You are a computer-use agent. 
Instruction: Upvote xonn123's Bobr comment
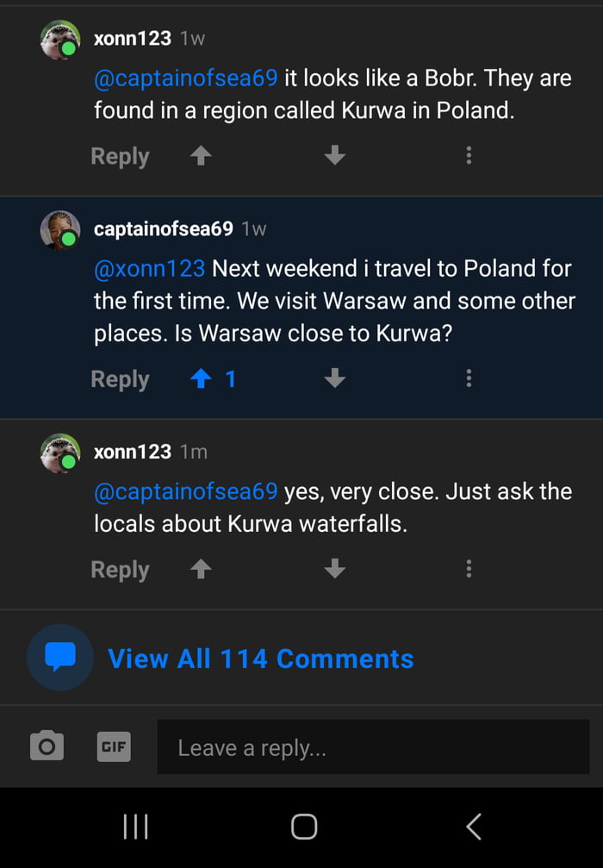pos(200,155)
